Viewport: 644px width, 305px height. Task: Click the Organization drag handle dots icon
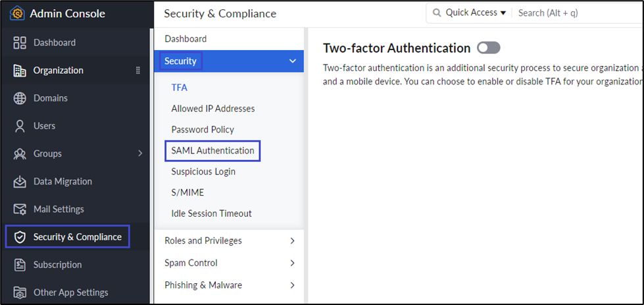(138, 70)
